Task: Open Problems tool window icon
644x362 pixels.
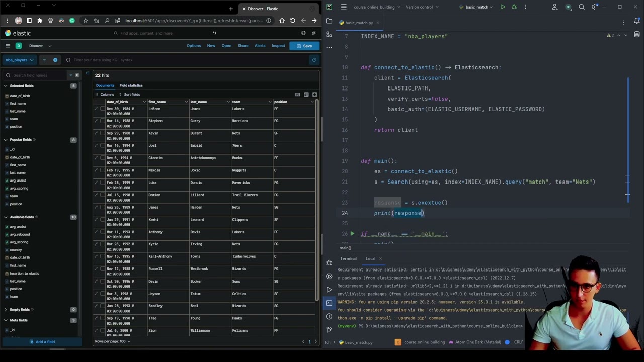Action: [329, 316]
